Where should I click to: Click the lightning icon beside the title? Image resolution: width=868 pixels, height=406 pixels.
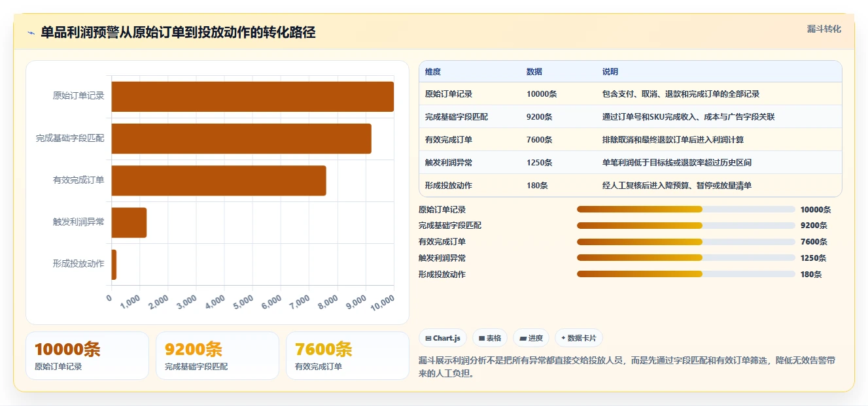point(31,33)
